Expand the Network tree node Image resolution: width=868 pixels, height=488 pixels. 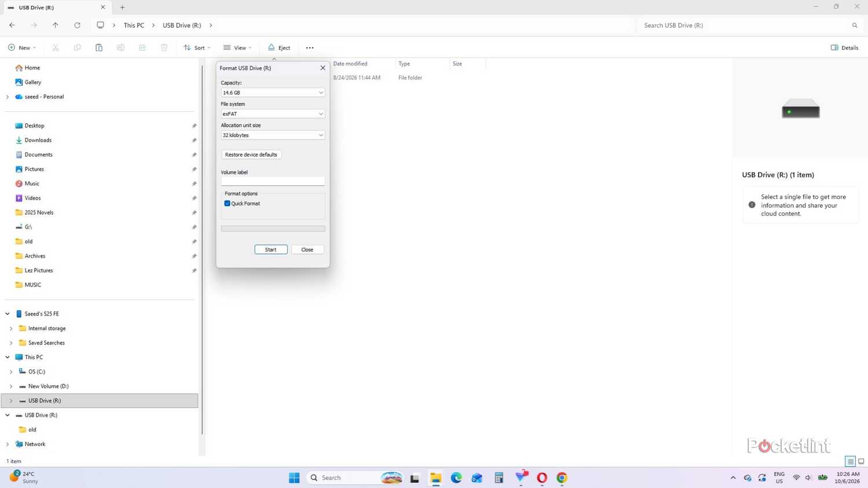pos(8,444)
